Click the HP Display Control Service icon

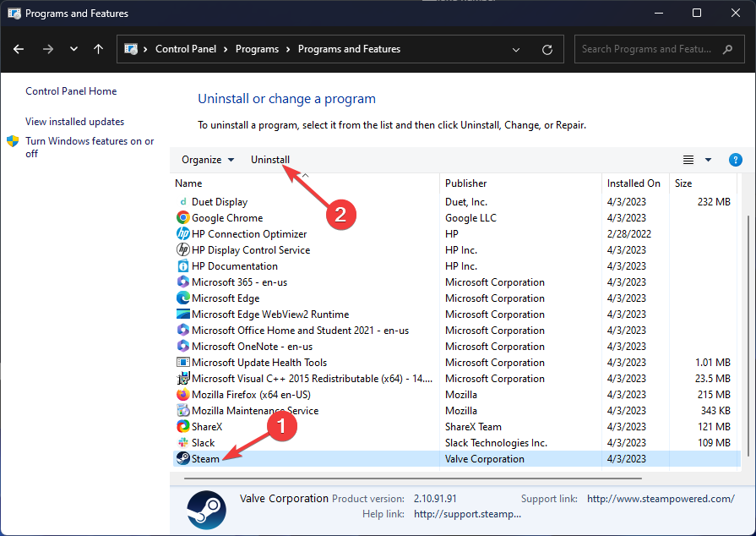pos(182,249)
